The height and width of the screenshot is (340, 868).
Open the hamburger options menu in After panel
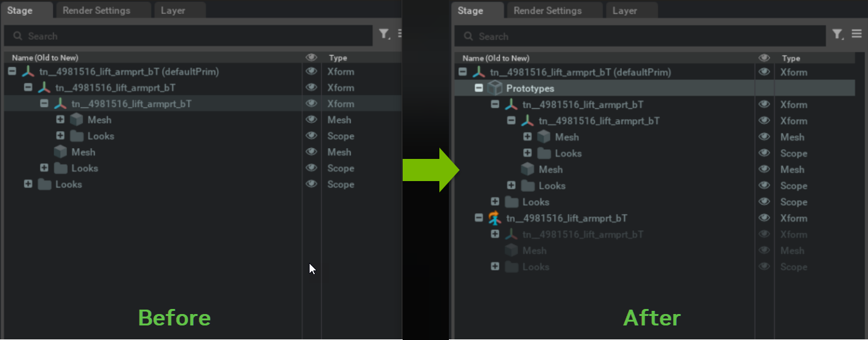tap(857, 34)
